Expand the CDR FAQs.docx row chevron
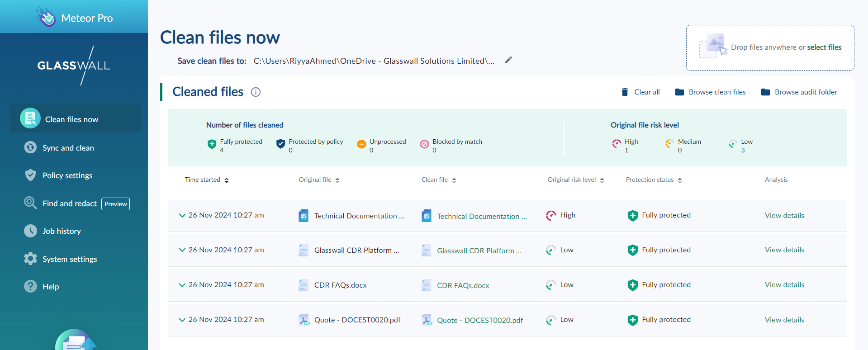868x350 pixels. [x=182, y=285]
